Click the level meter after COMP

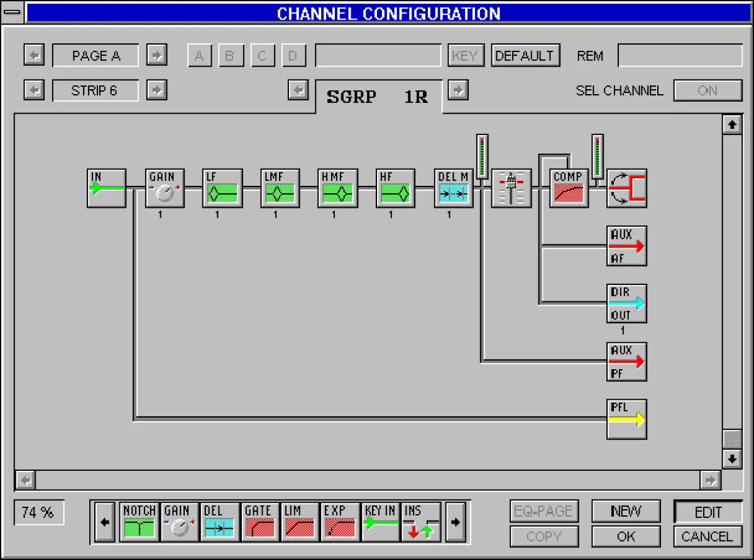[x=598, y=156]
